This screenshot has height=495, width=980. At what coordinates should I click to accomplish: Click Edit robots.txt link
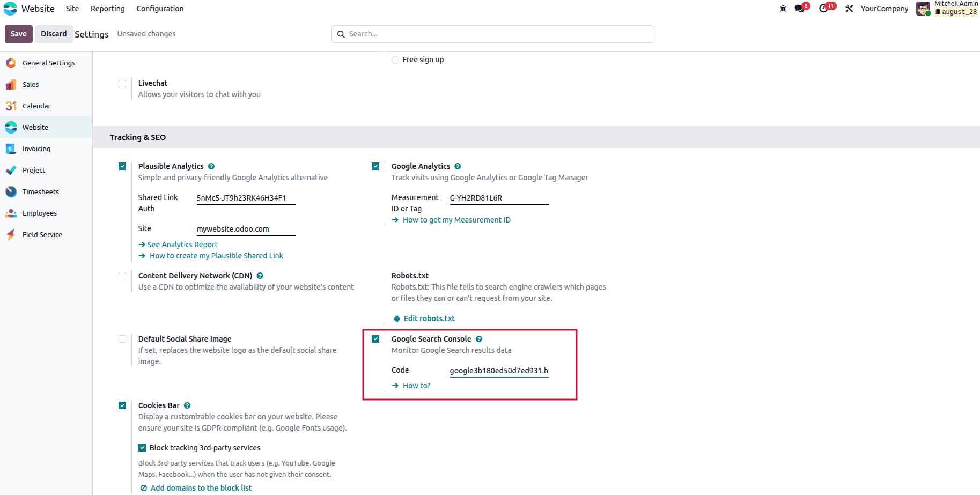coord(424,319)
